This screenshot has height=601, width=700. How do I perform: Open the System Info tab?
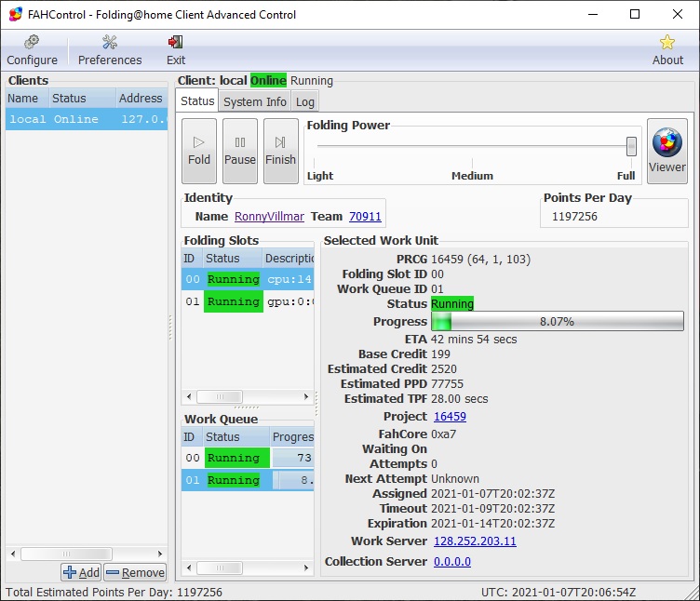pos(254,101)
